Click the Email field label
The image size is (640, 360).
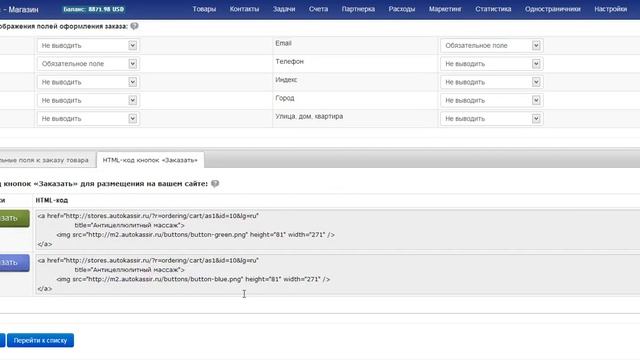pyautogui.click(x=283, y=43)
